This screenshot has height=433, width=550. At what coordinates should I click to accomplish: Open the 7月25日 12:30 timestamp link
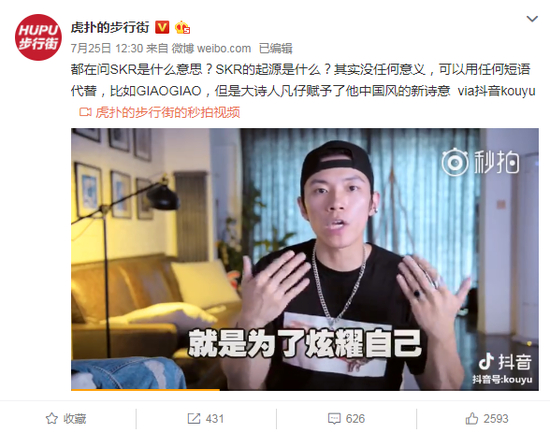[107, 48]
